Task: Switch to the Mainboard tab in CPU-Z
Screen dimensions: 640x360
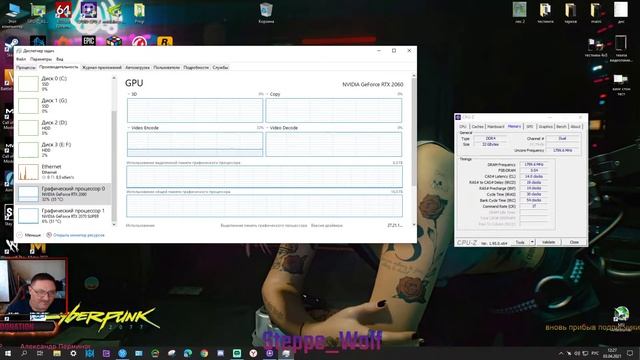Action: 496,127
